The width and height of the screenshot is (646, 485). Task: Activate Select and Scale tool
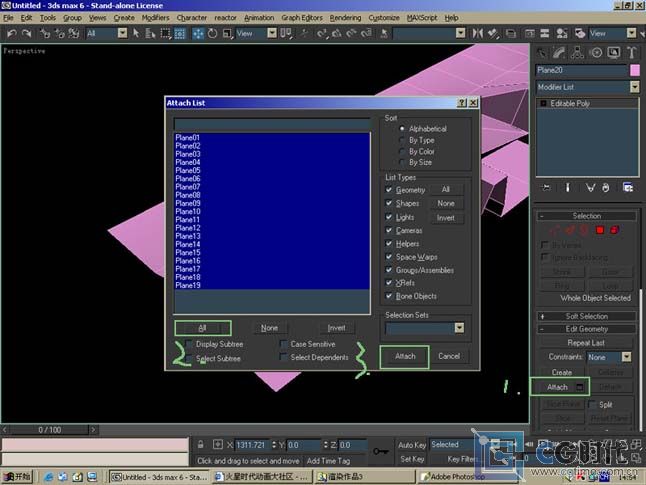pos(227,33)
